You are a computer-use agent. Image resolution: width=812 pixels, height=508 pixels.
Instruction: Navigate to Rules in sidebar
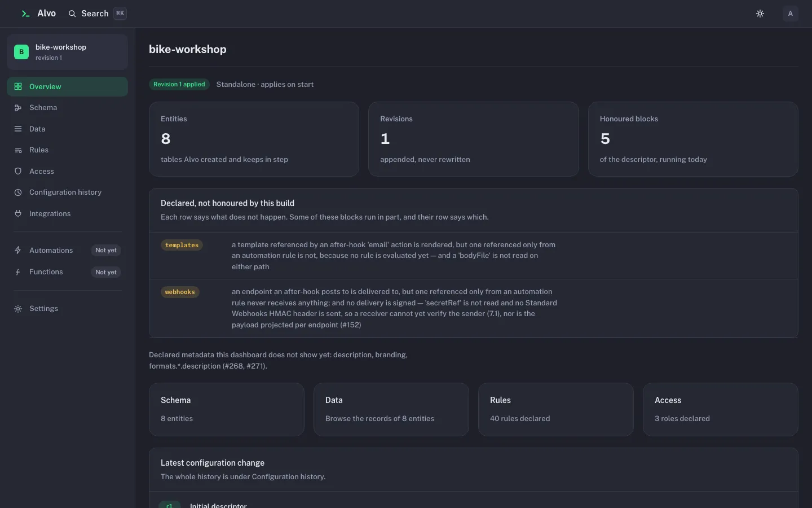point(67,150)
